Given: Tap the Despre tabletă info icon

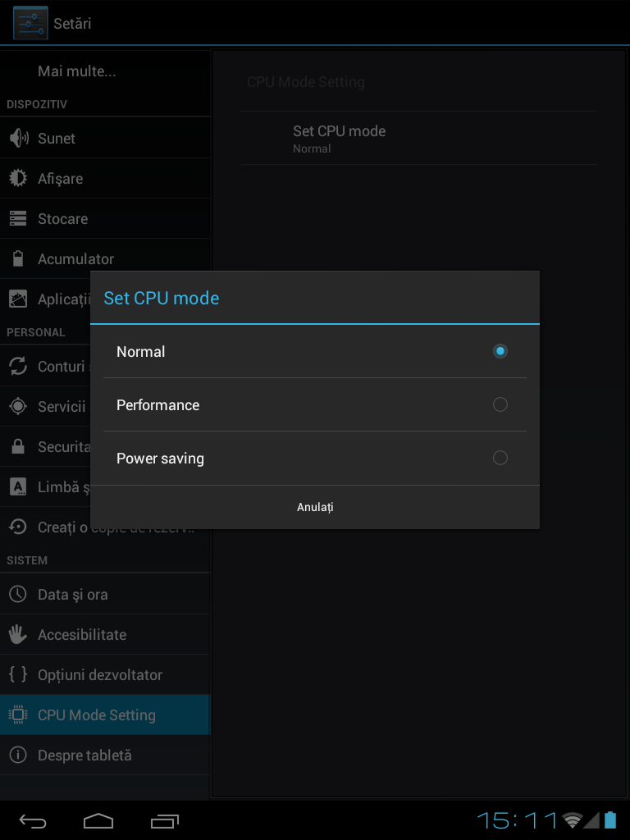Looking at the screenshot, I should click(x=18, y=755).
